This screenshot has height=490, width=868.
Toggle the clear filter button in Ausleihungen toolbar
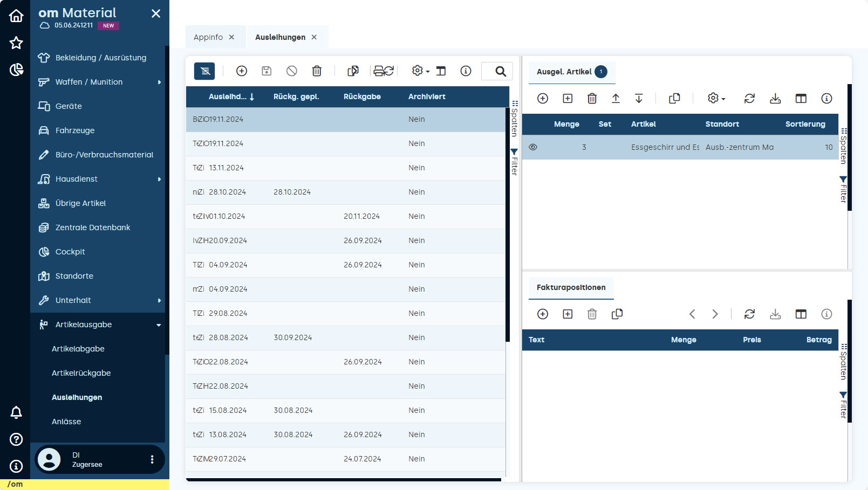[204, 71]
